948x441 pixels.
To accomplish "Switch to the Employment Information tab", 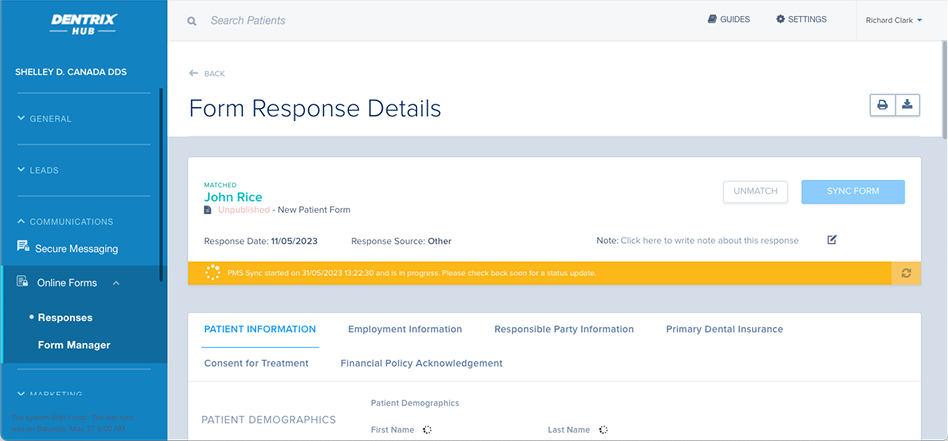I will (405, 330).
